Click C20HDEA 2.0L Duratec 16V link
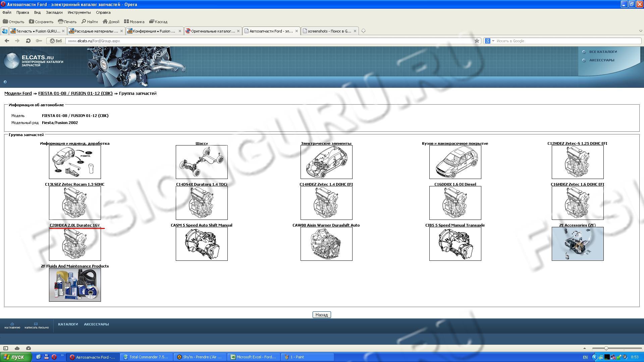 (75, 225)
